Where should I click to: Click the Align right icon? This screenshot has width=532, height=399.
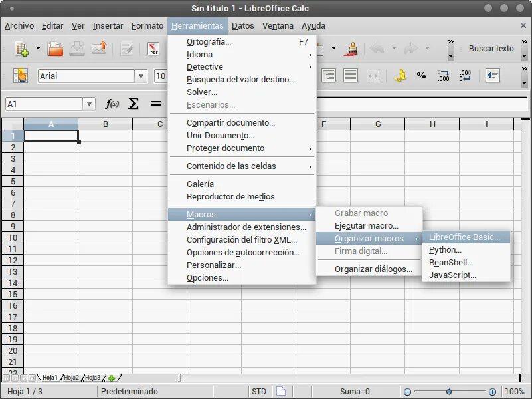click(x=328, y=76)
